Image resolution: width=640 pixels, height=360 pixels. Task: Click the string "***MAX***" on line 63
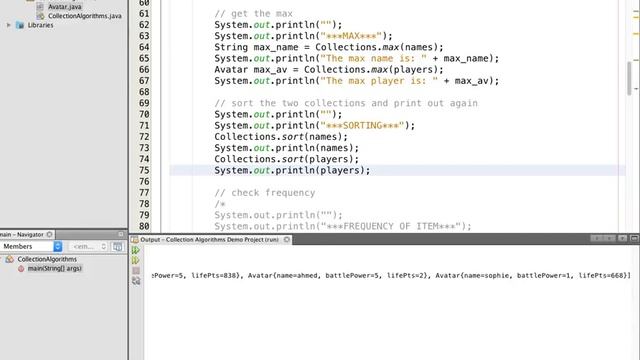(x=351, y=36)
